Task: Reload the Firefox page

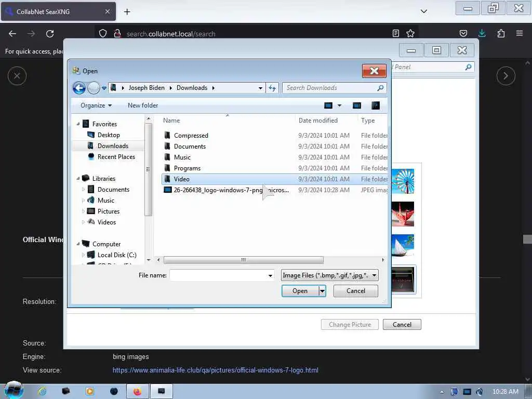Action: [x=50, y=34]
